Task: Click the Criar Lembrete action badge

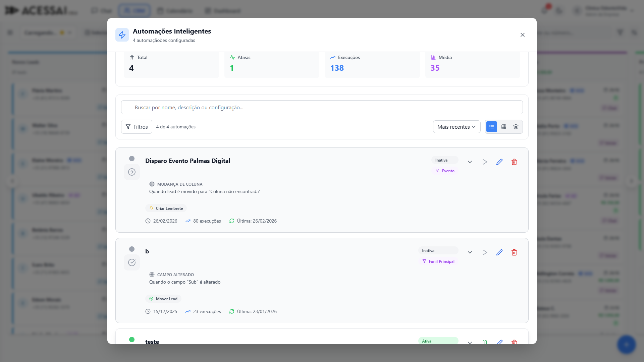Action: point(166,208)
